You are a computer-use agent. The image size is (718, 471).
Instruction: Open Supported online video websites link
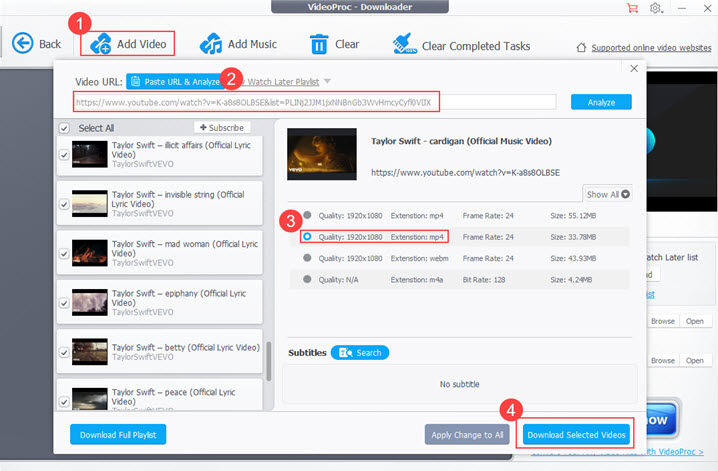(x=651, y=48)
